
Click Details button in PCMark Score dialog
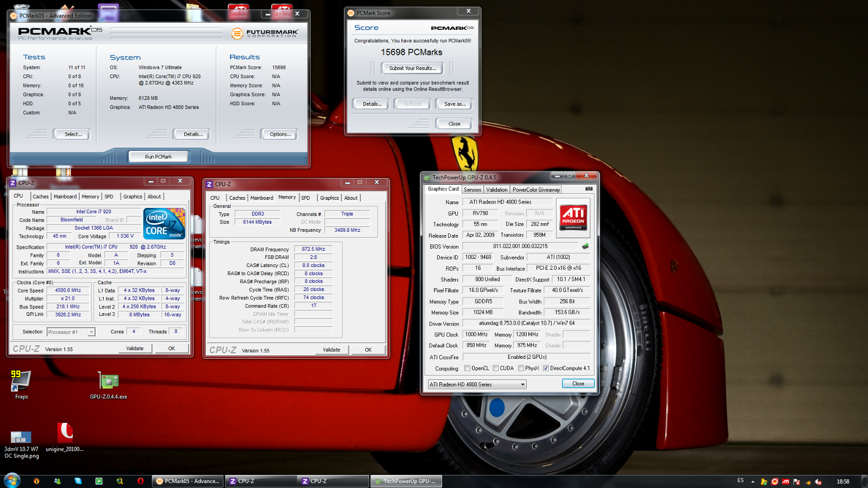click(372, 104)
